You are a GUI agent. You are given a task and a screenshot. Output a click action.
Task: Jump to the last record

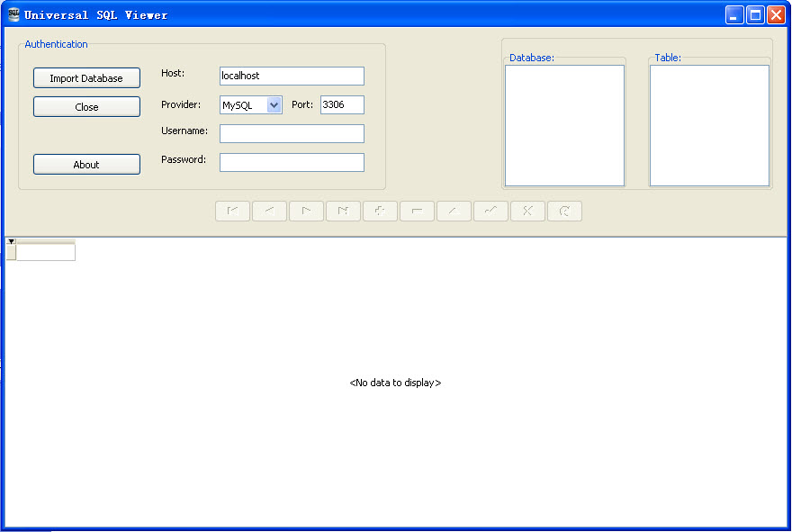(x=344, y=211)
